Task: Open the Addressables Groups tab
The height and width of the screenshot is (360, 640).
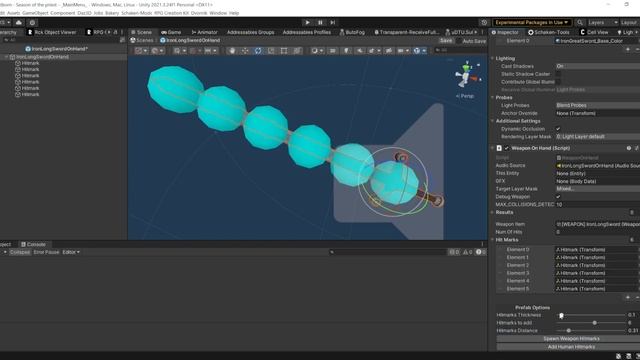Action: 251,32
